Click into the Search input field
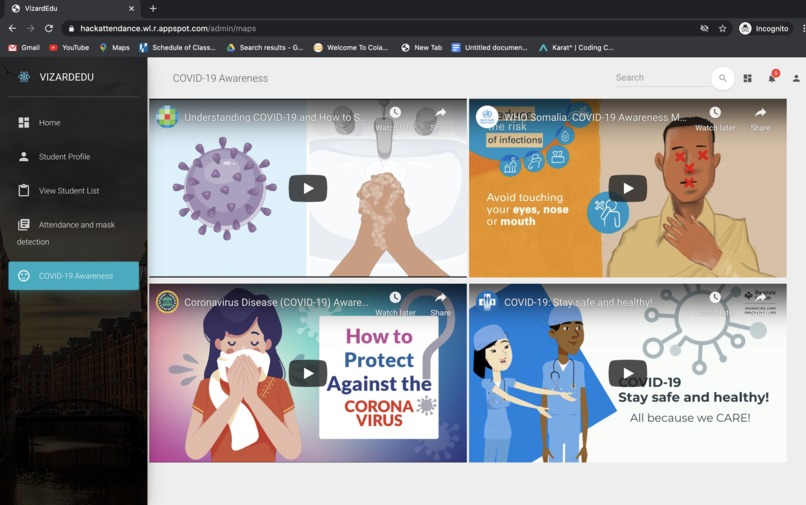 point(662,78)
